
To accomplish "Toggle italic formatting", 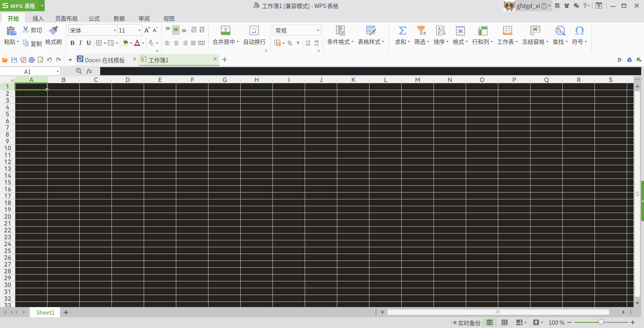I will 80,43.
